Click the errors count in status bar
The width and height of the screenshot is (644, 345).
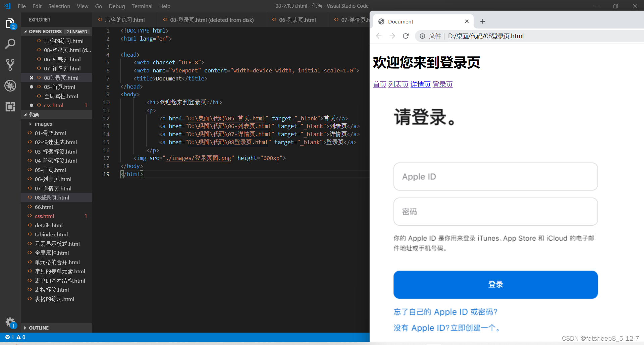[9, 337]
